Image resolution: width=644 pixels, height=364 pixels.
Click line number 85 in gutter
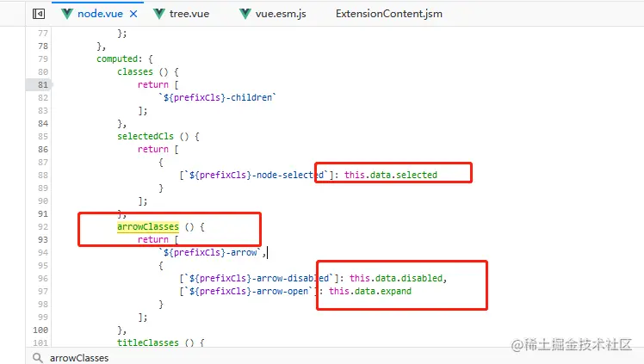tap(43, 136)
